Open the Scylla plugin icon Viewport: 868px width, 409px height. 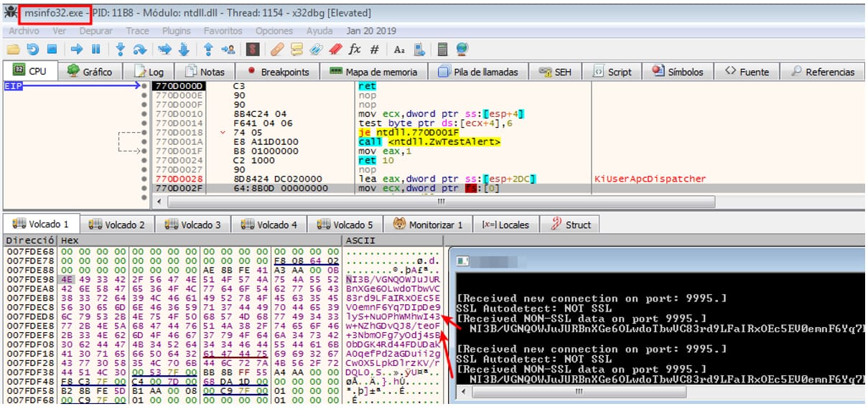[x=252, y=50]
